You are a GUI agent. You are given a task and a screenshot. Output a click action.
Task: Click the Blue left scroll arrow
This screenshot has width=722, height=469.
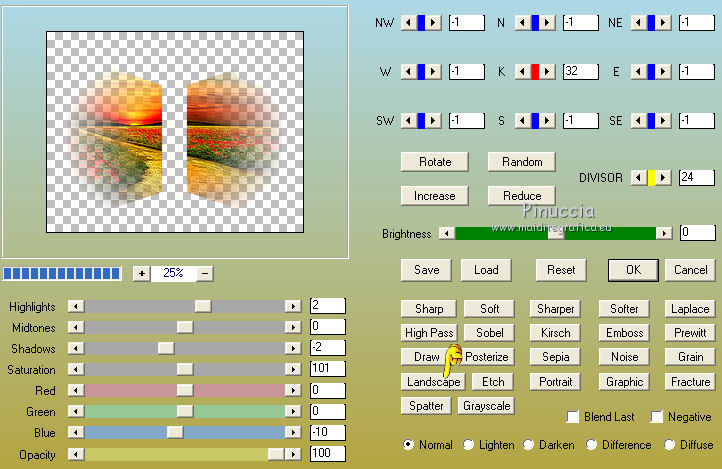pos(76,432)
